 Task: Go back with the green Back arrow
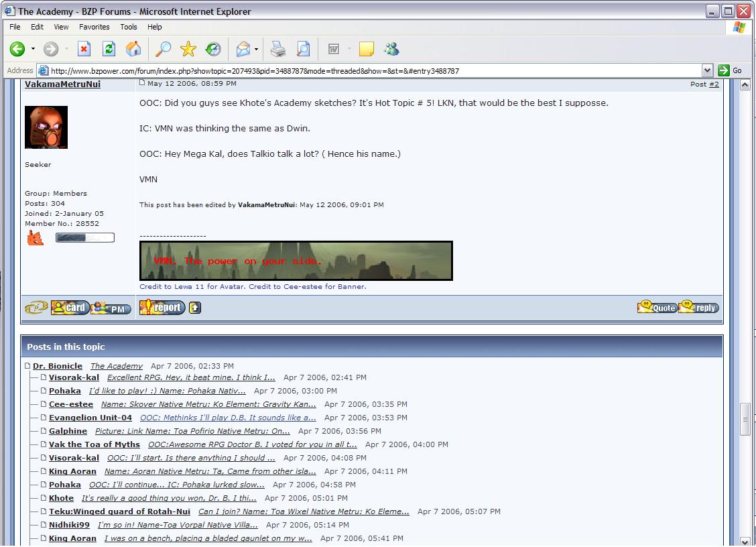[x=17, y=49]
